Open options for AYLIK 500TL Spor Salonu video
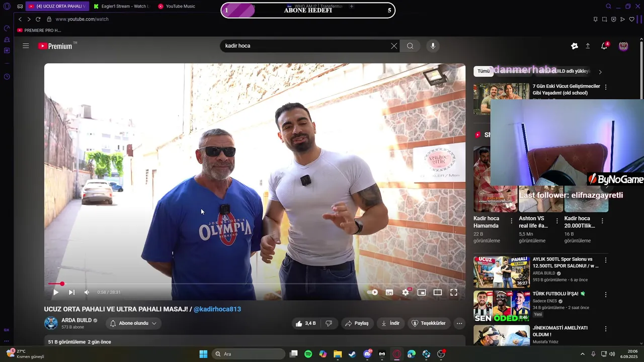Viewport: 644px width, 362px height. (606, 260)
